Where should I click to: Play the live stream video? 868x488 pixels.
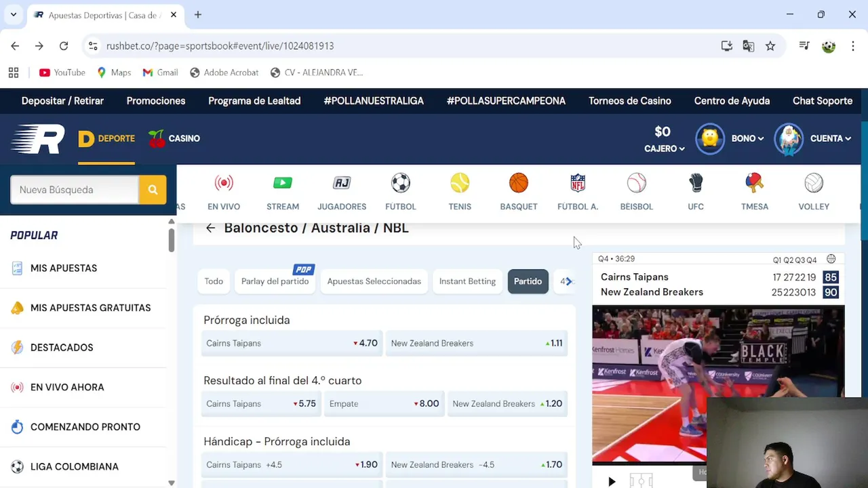[612, 482]
